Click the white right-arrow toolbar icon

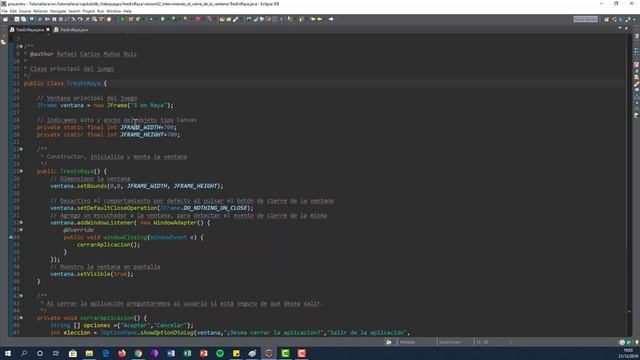(331, 19)
